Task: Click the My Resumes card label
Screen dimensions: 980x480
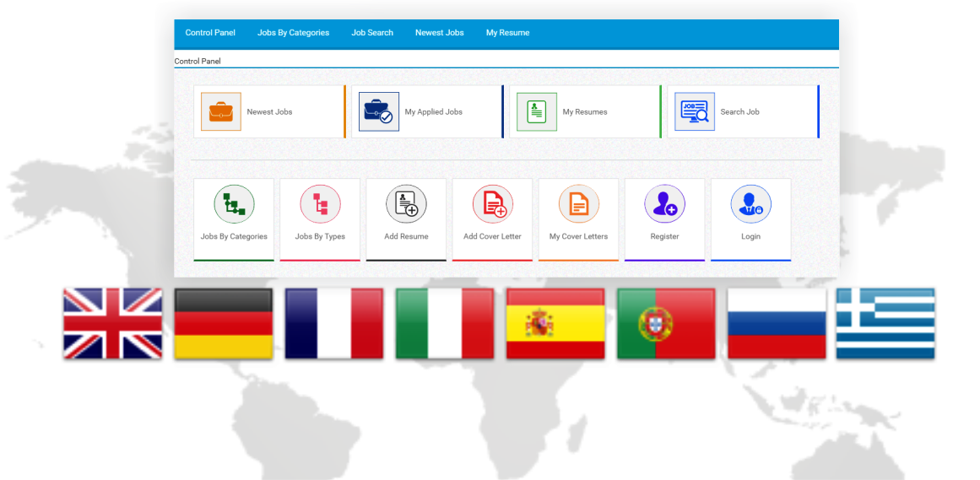Action: (585, 112)
